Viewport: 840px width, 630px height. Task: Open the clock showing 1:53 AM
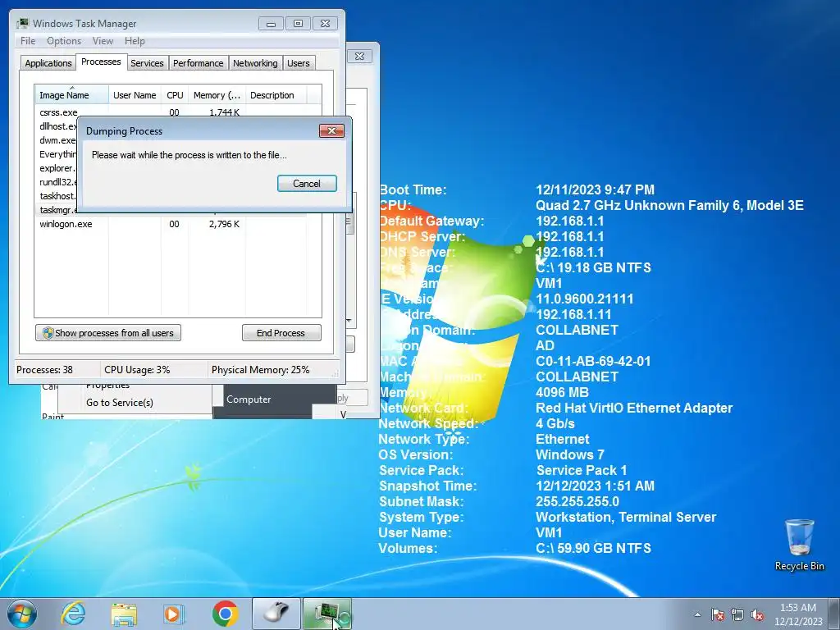(x=798, y=614)
